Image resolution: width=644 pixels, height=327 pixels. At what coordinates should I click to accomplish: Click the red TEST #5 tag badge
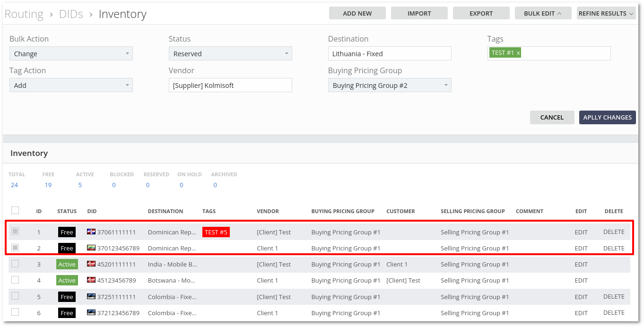click(216, 232)
